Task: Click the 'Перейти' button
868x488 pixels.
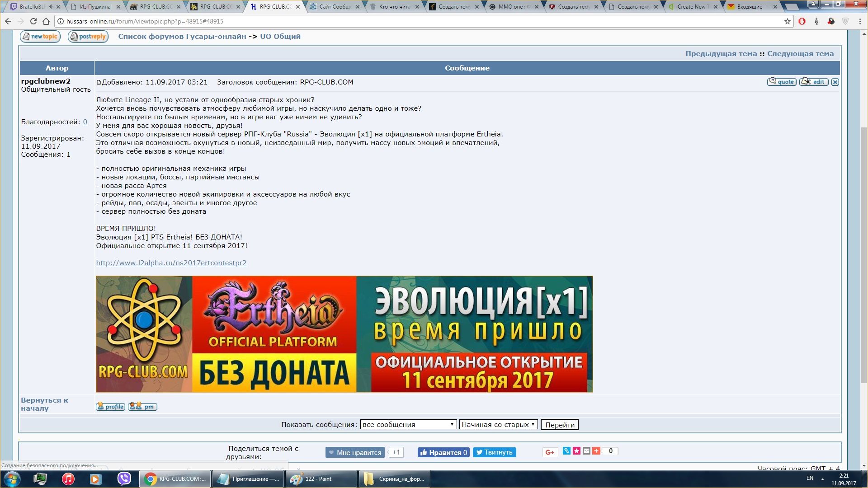Action: (x=560, y=425)
